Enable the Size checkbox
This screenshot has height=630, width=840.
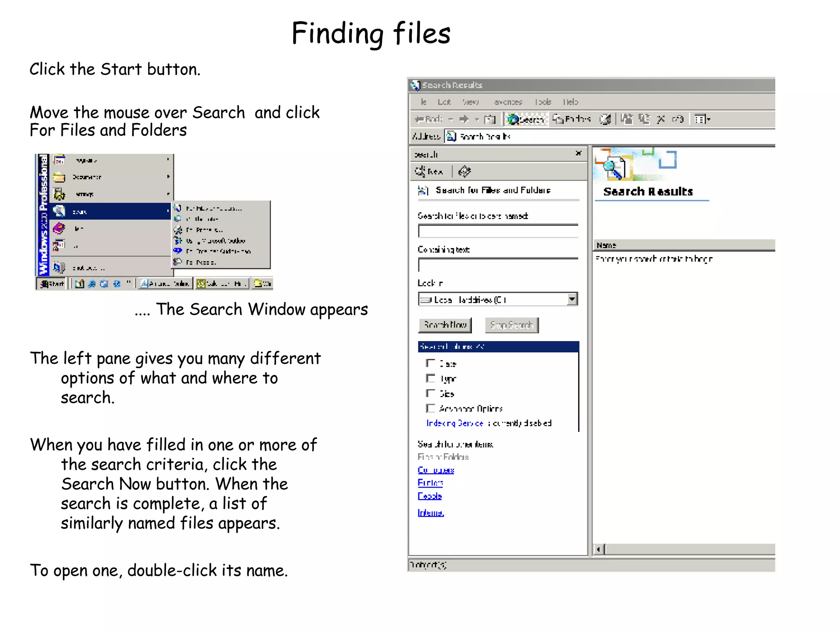(430, 393)
